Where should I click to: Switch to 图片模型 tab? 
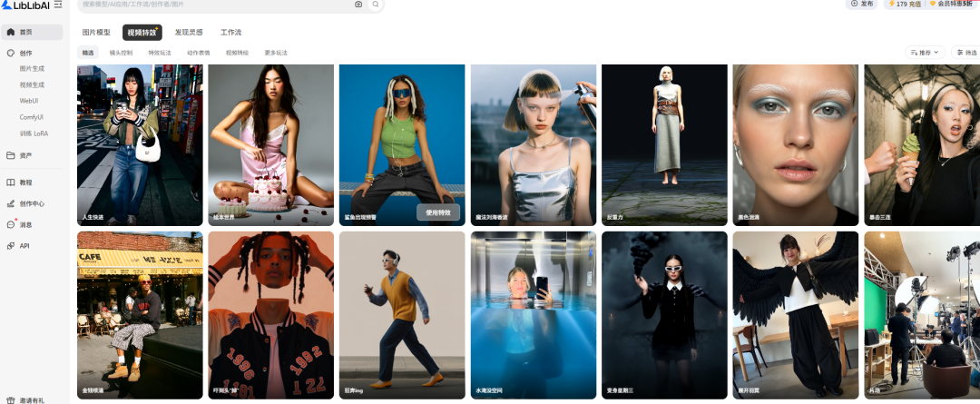click(96, 33)
